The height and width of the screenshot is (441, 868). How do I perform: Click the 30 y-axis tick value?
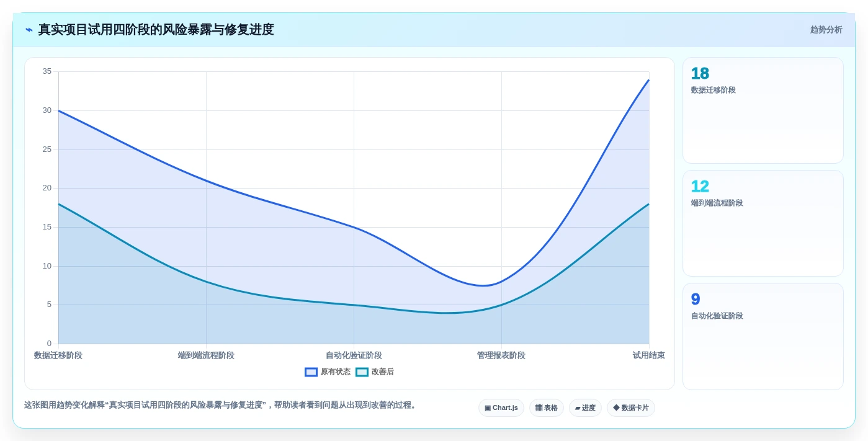tap(47, 110)
